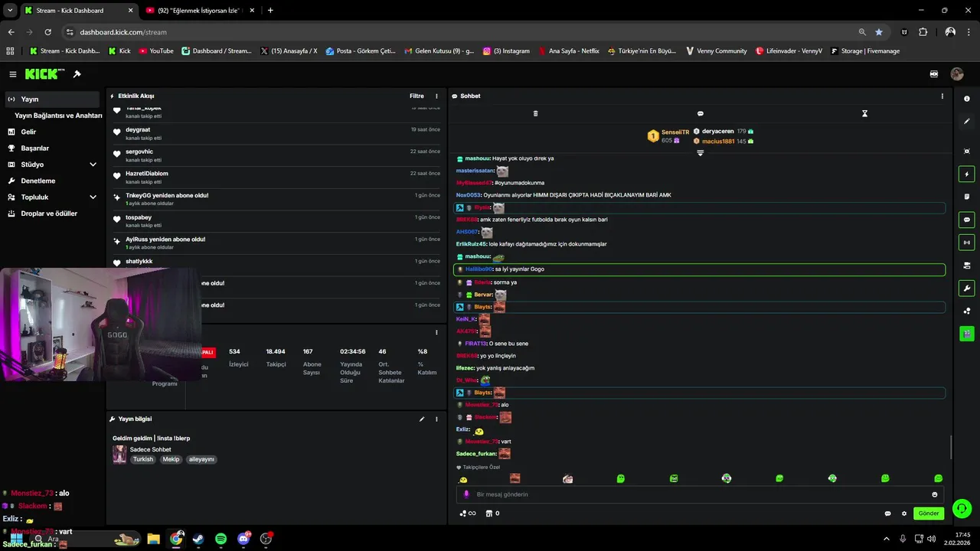Image resolution: width=980 pixels, height=551 pixels.
Task: Bookmark this page with the star icon
Action: [879, 32]
